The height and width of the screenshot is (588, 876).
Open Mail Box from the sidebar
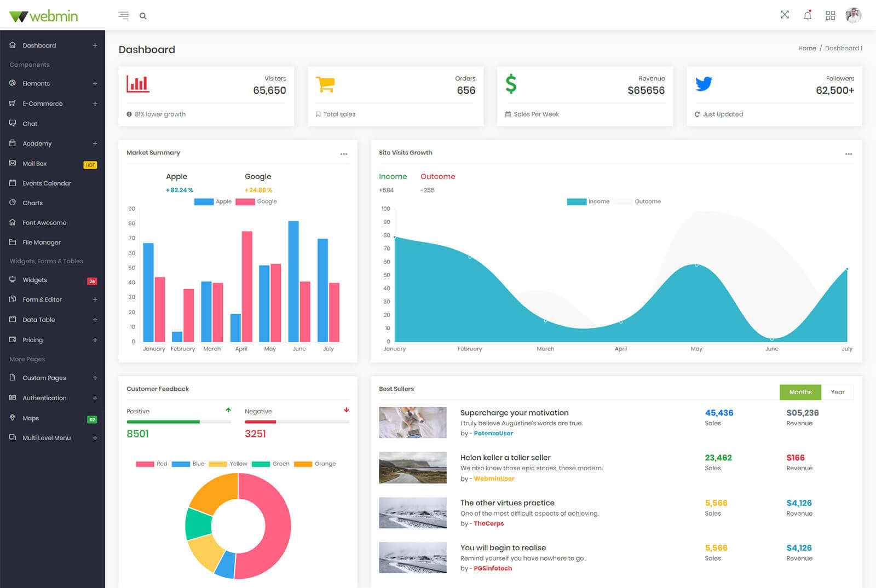(34, 164)
